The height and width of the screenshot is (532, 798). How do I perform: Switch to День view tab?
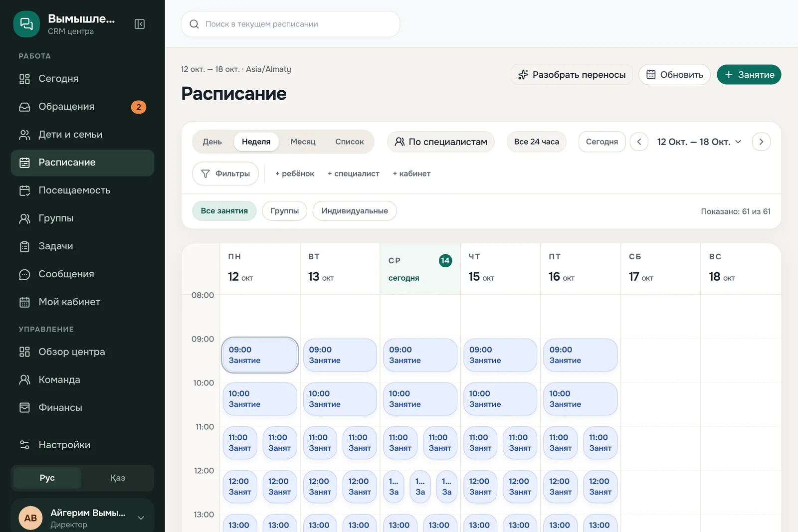212,142
